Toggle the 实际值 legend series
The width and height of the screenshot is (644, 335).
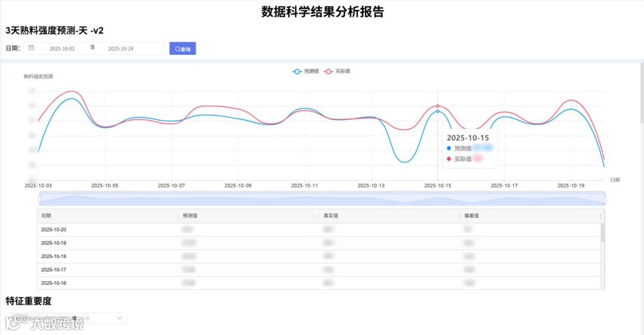[337, 71]
